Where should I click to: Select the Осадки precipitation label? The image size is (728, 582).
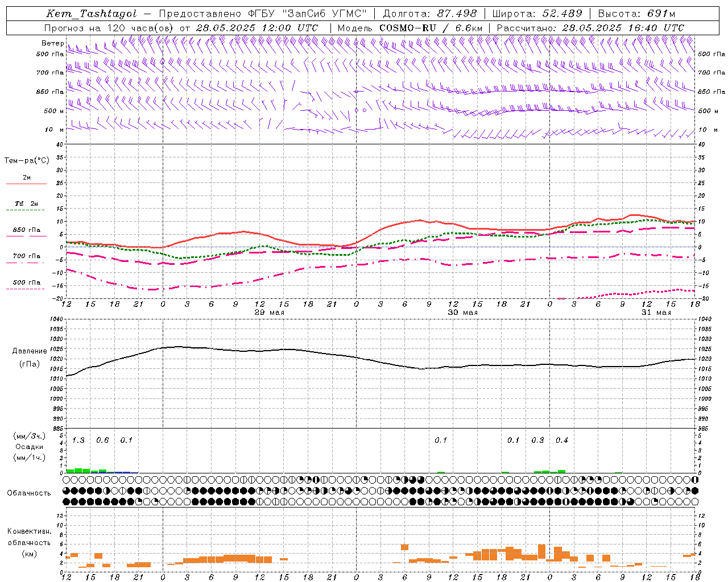coord(29,447)
